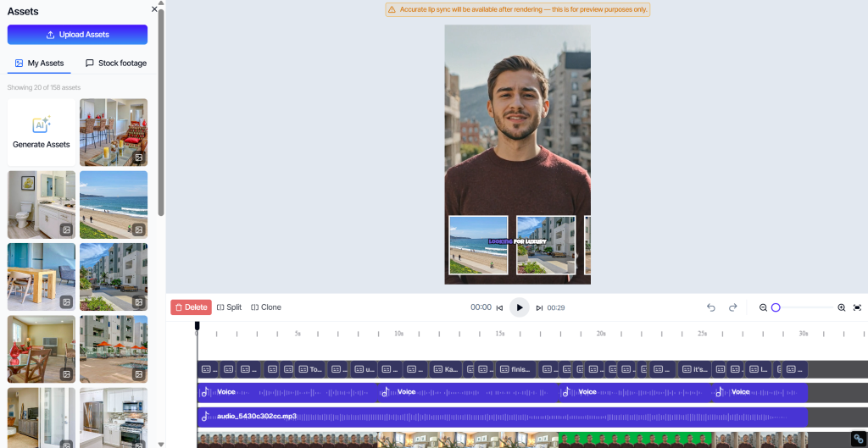Viewport: 868px width, 448px height.
Task: Select the 'finis...' caption clip
Action: click(516, 369)
